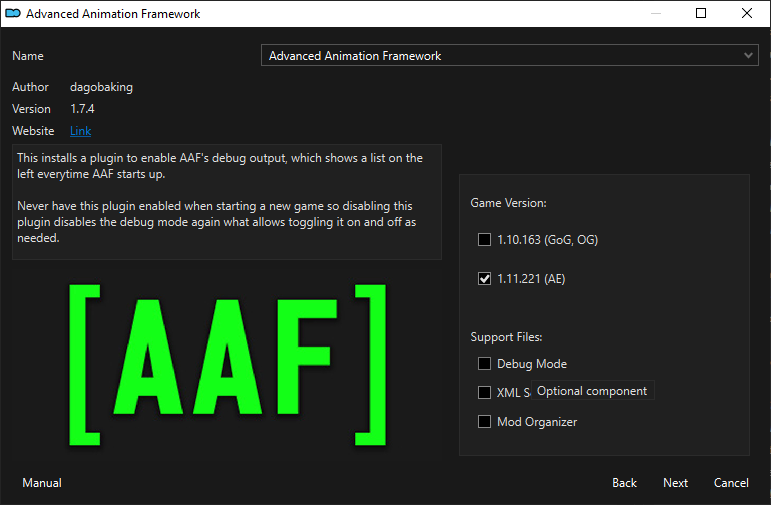Click the green AAF logo image
Image resolution: width=771 pixels, height=505 pixels.
[x=228, y=365]
